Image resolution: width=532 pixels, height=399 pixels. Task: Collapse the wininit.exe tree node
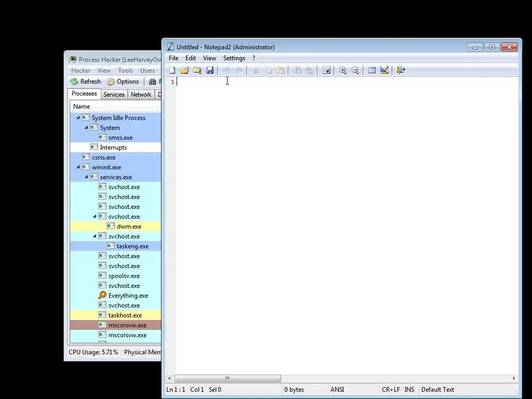(78, 167)
